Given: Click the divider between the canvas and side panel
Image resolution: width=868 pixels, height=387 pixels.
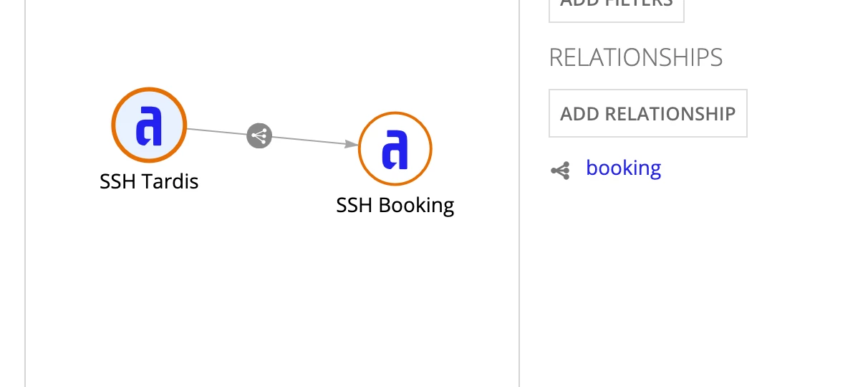Looking at the screenshot, I should pyautogui.click(x=519, y=193).
